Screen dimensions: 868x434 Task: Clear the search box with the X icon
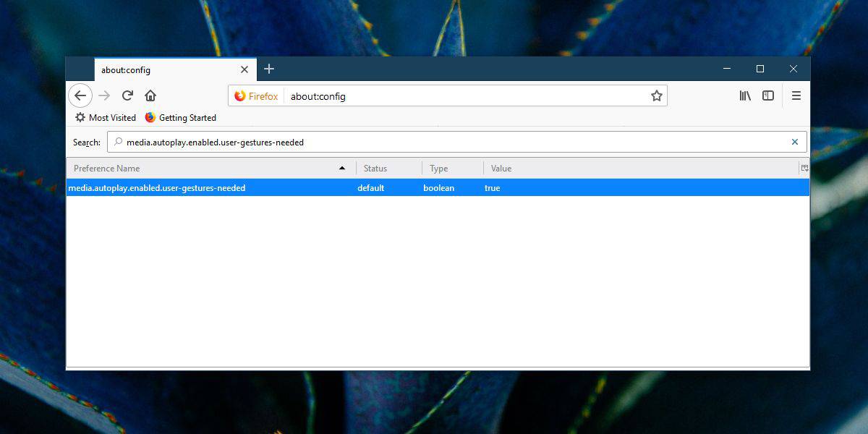coord(794,142)
